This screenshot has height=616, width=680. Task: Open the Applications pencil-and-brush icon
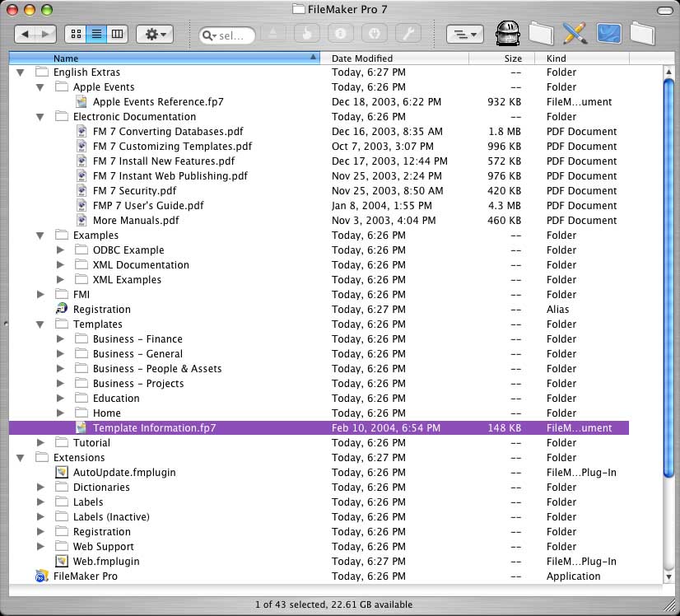pyautogui.click(x=575, y=33)
